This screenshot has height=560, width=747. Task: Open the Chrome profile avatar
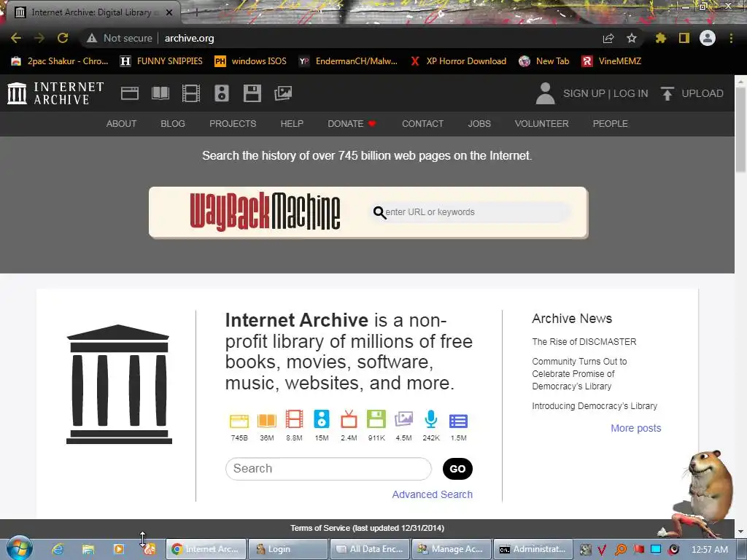coord(708,38)
